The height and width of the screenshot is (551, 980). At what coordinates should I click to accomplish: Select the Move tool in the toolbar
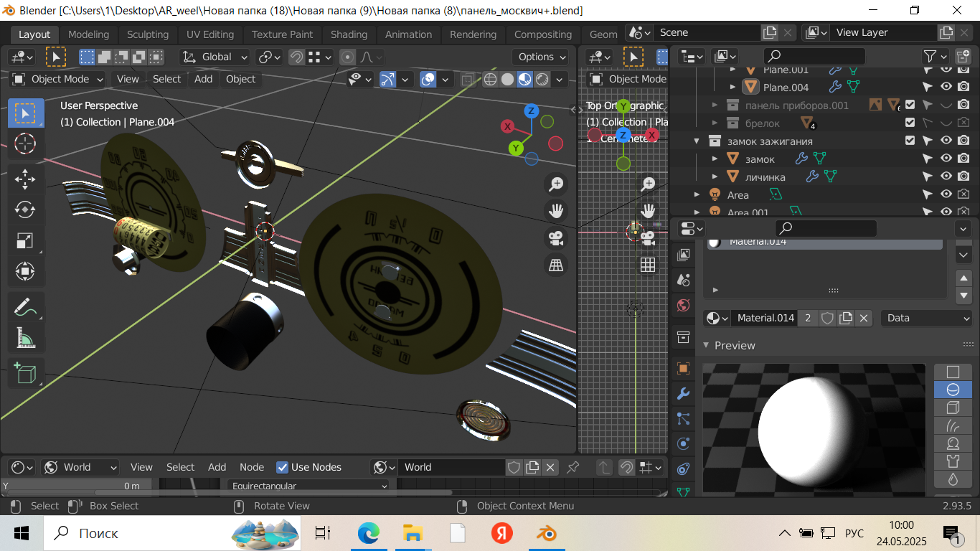click(25, 179)
